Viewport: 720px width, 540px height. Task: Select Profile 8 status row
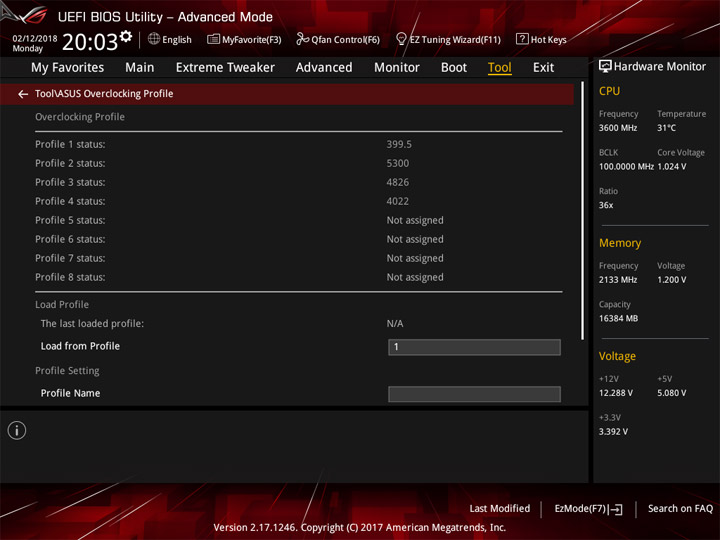pos(298,277)
